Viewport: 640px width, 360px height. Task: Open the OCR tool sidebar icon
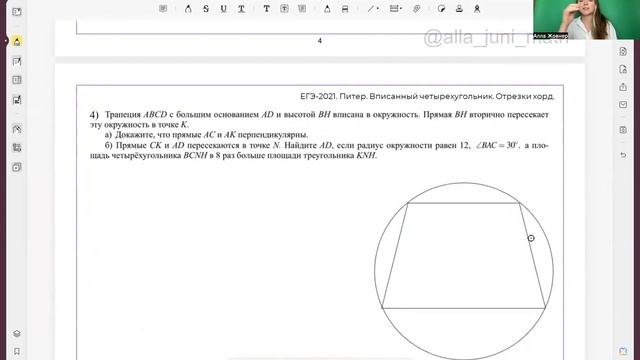pos(17,167)
